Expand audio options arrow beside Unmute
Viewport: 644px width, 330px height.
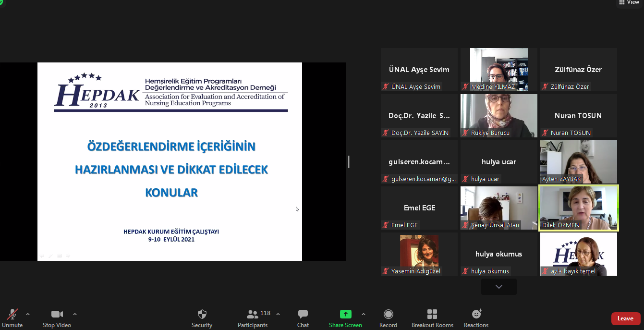pyautogui.click(x=28, y=314)
